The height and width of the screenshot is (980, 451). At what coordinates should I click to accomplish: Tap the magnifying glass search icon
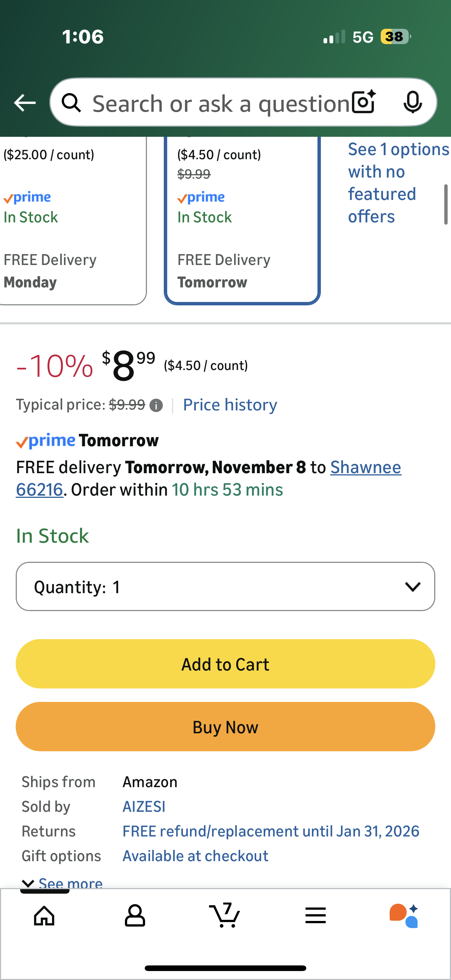[x=71, y=103]
